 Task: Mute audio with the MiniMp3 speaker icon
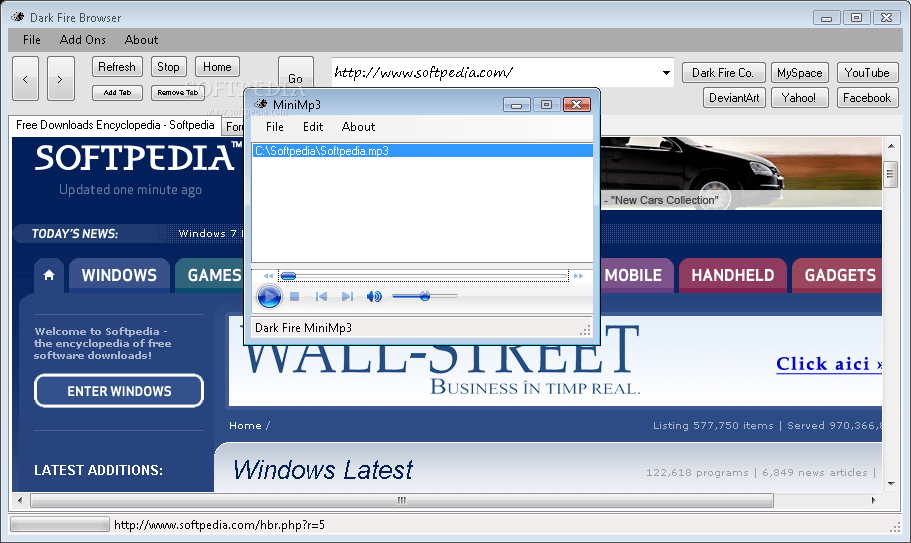coord(374,297)
